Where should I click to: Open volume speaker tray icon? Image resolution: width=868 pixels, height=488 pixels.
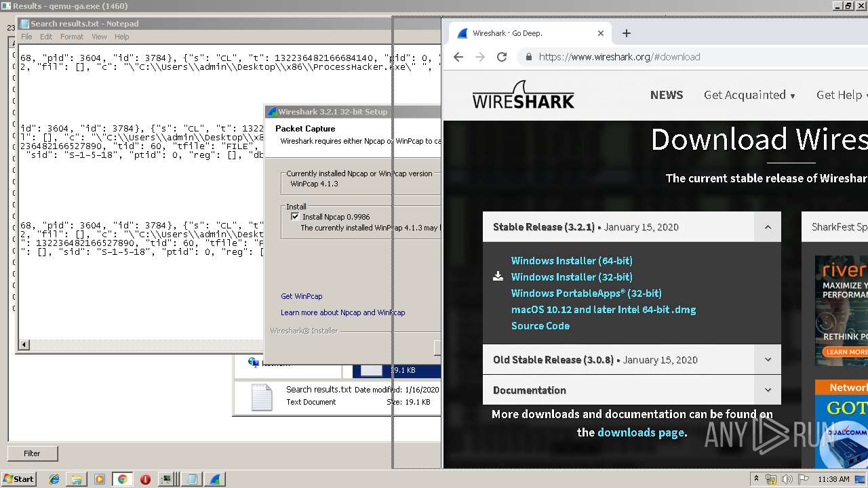(787, 479)
